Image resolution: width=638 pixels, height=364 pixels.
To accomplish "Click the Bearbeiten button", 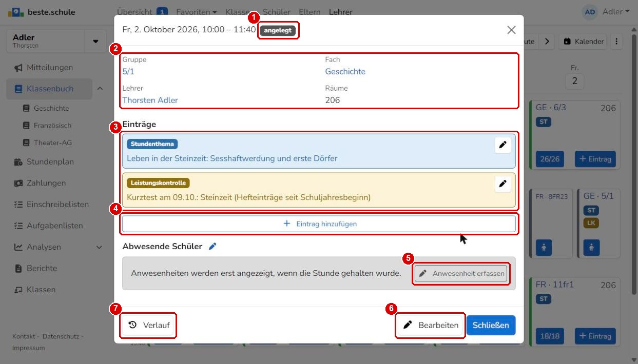I will tap(431, 325).
